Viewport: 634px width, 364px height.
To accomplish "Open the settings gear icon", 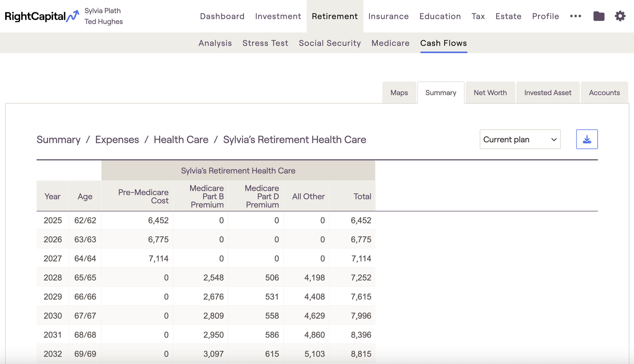I will tap(620, 16).
